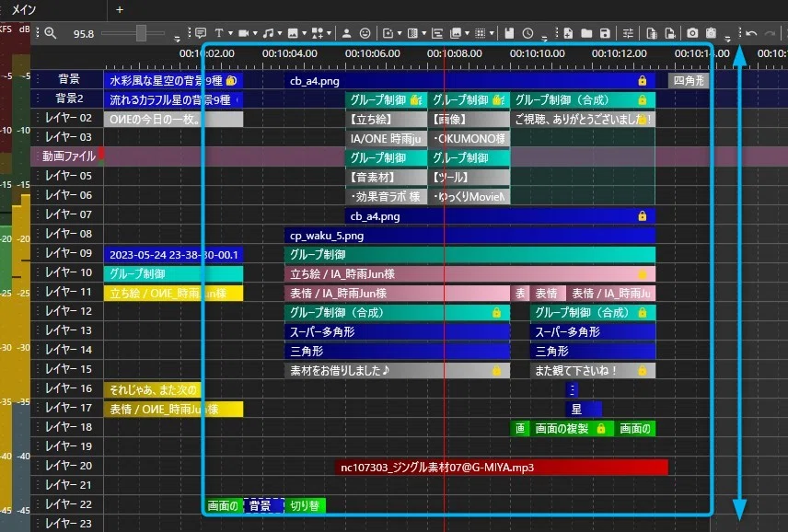Select the 星 clip on レイヤー 17

pyautogui.click(x=584, y=410)
